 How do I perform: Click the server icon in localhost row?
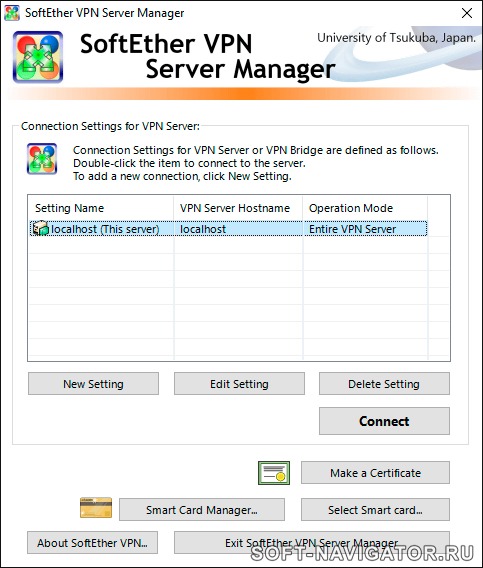click(41, 229)
